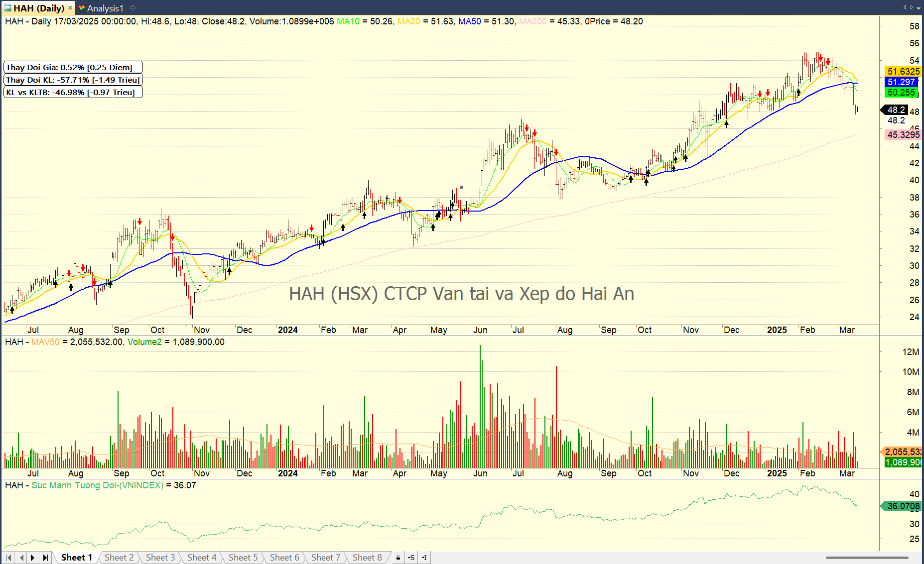
Task: Close the HAH (Daily) chart tab
Action: coord(70,8)
